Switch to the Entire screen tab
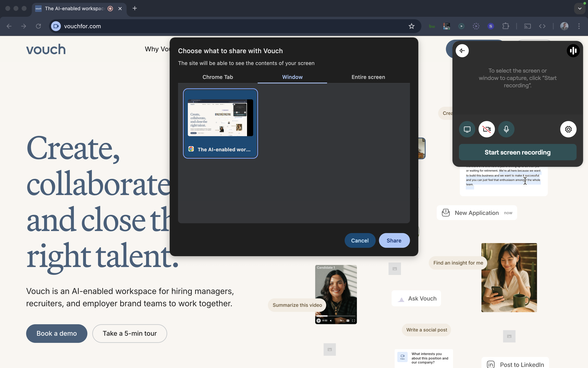The width and height of the screenshot is (588, 368). point(368,77)
